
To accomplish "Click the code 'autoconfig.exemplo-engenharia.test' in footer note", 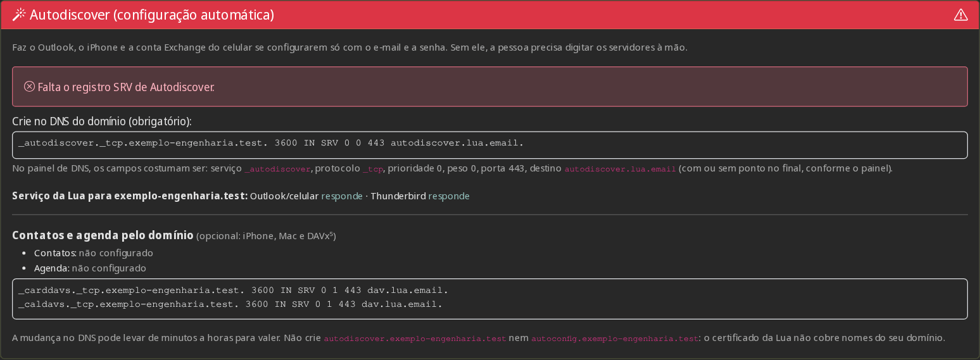I will click(x=615, y=339).
